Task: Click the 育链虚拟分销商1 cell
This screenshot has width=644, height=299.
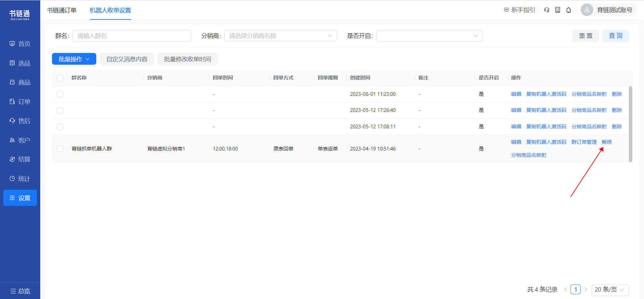Action: tap(166, 149)
